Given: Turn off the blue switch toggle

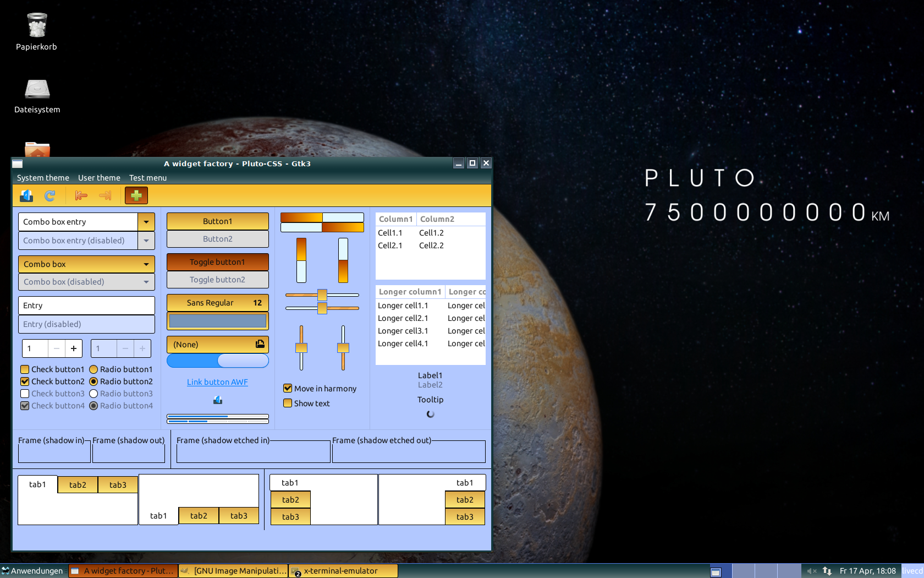Looking at the screenshot, I should (217, 361).
